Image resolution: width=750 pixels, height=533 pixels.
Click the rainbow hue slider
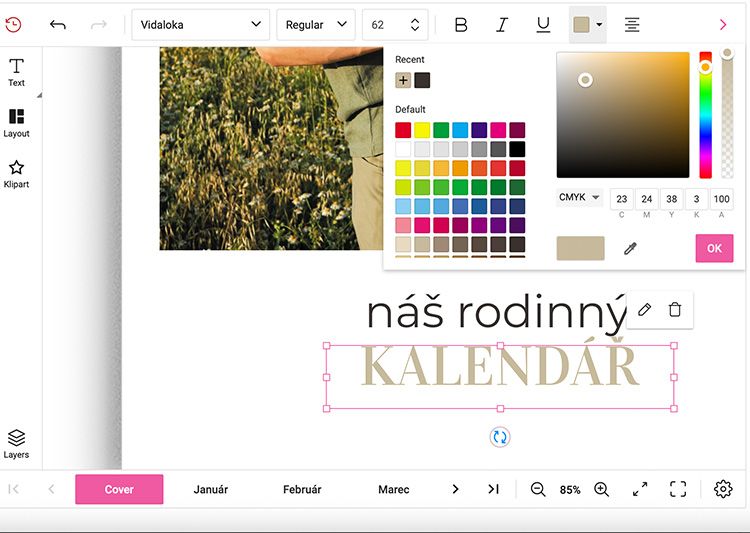click(x=705, y=115)
